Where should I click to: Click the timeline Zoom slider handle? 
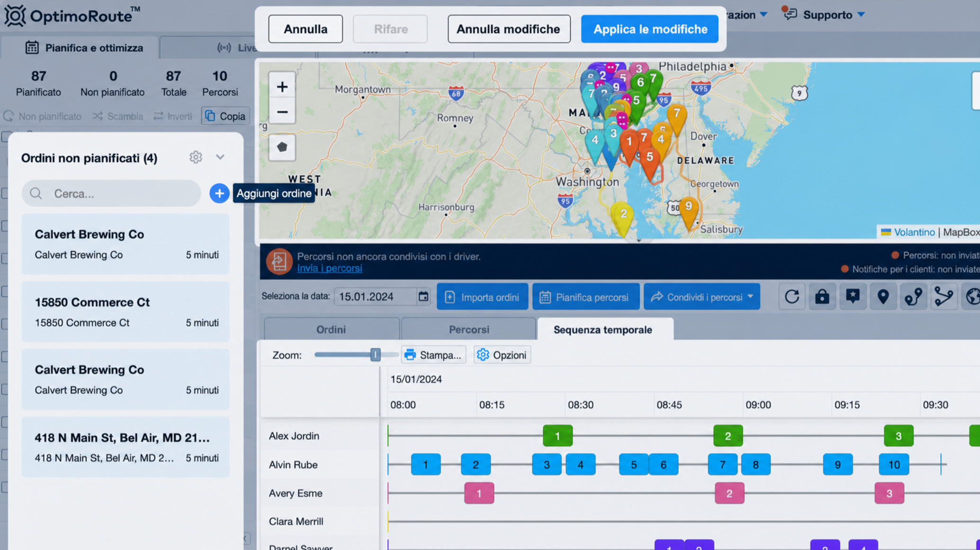[x=375, y=355]
